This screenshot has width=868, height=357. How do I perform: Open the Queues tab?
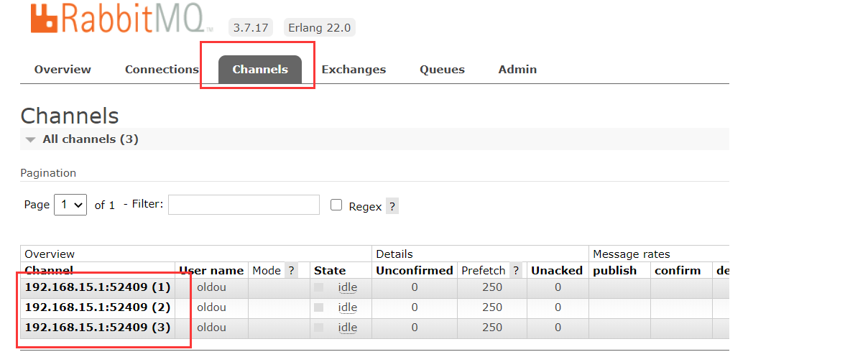[442, 70]
